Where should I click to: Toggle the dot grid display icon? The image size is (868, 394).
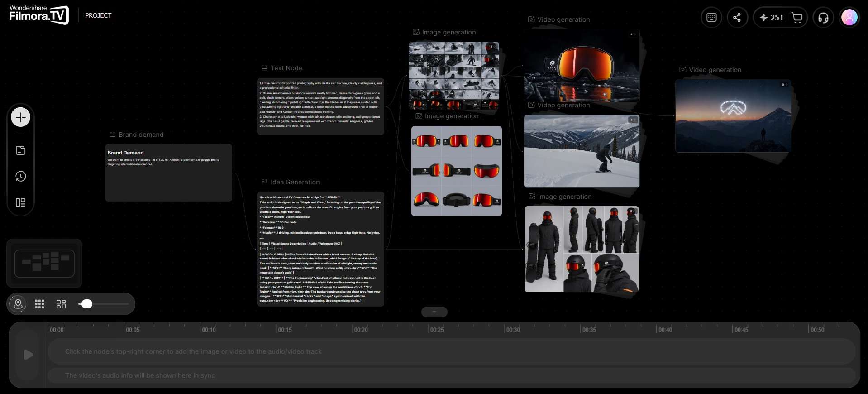pos(39,304)
